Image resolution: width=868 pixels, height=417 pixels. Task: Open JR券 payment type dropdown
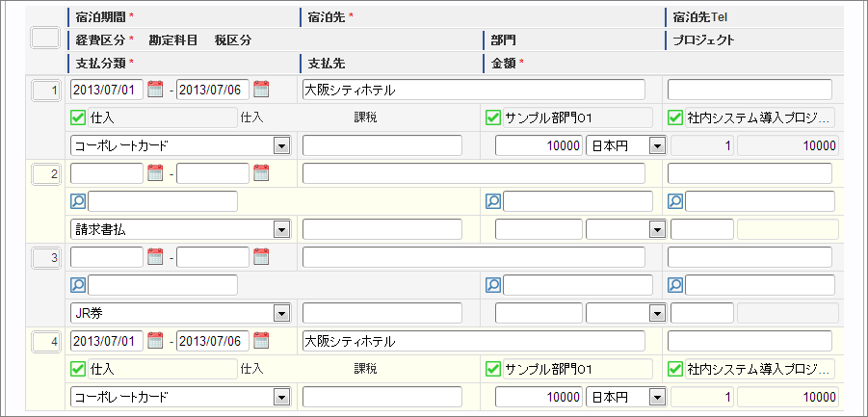281,313
